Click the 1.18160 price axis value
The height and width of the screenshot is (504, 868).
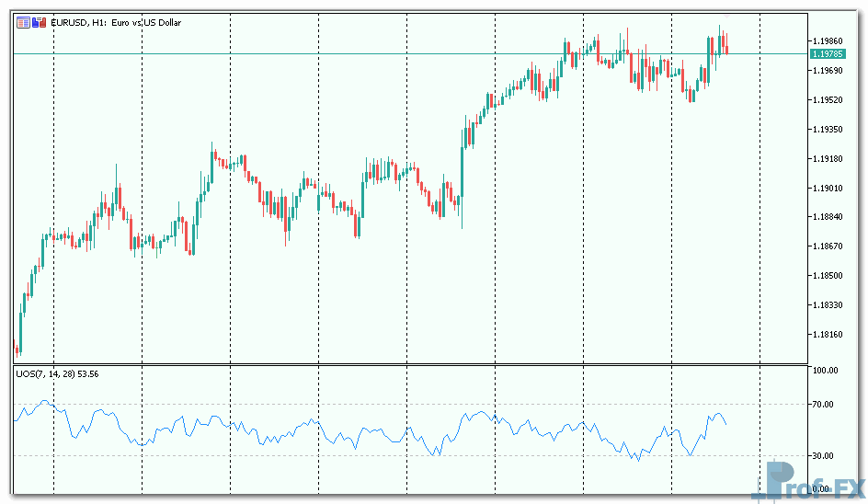click(x=828, y=335)
